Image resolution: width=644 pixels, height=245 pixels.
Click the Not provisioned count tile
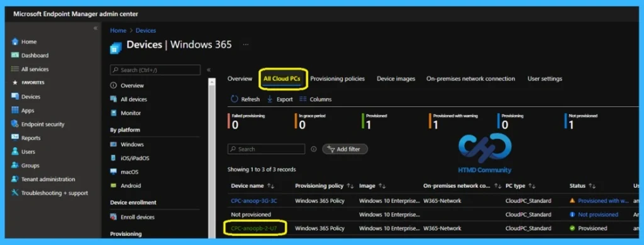click(582, 121)
